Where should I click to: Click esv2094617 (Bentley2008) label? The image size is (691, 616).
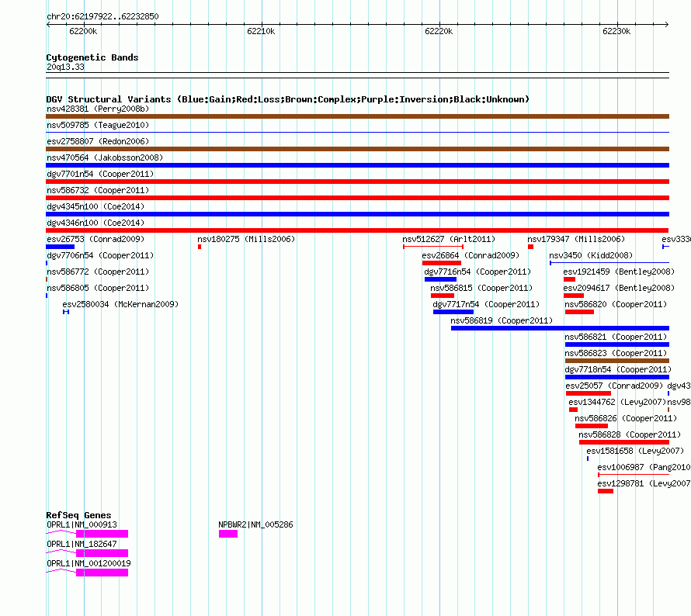(619, 288)
